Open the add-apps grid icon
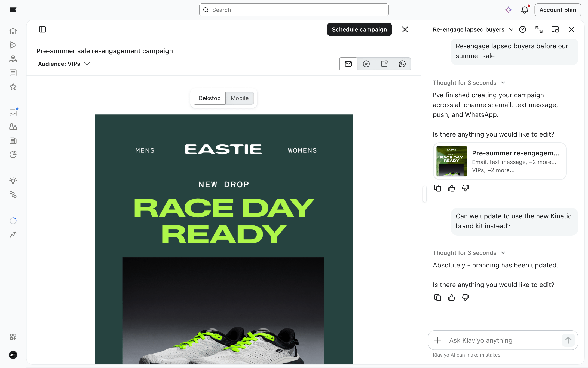The image size is (588, 368). 13,337
